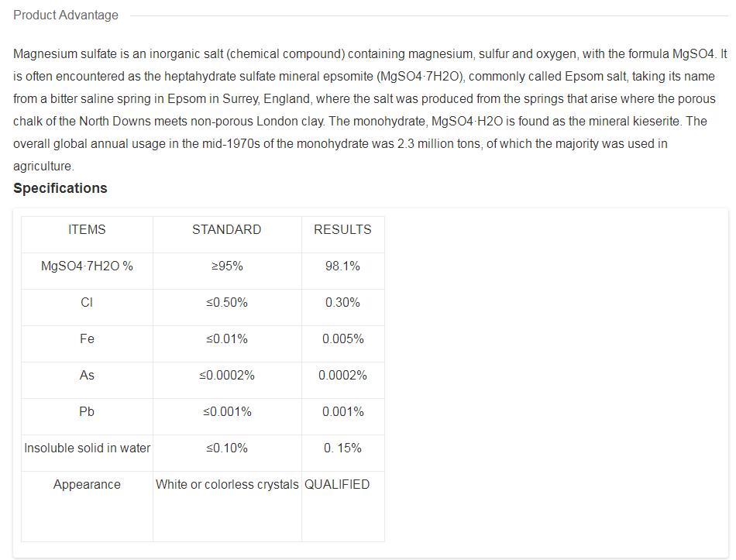Click the 98.1% result cell

click(342, 266)
